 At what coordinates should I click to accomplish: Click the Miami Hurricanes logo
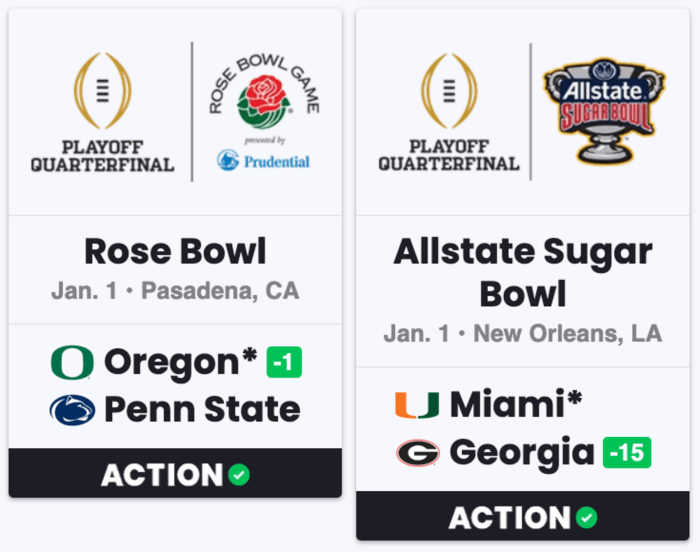(x=417, y=405)
